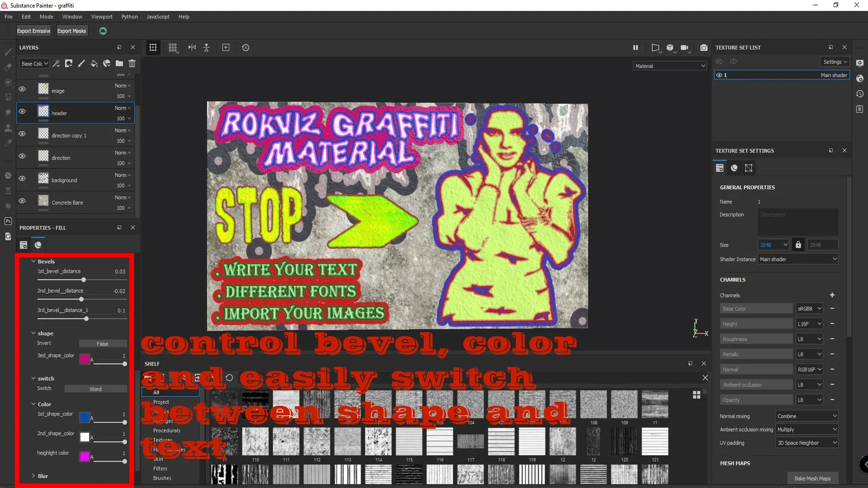Switch to UV Tiles settings icon tab
Viewport: 868px width, 488px height.
[x=749, y=168]
